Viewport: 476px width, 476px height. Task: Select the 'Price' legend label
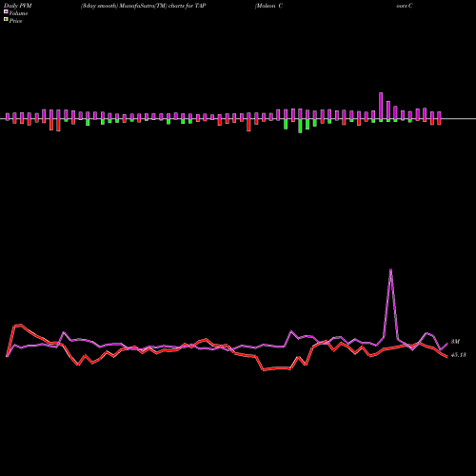click(x=15, y=21)
